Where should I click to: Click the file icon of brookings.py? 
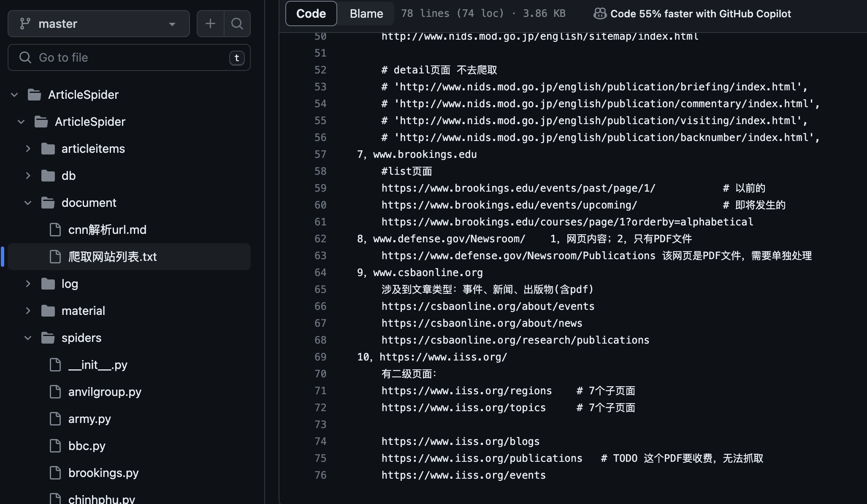point(55,473)
